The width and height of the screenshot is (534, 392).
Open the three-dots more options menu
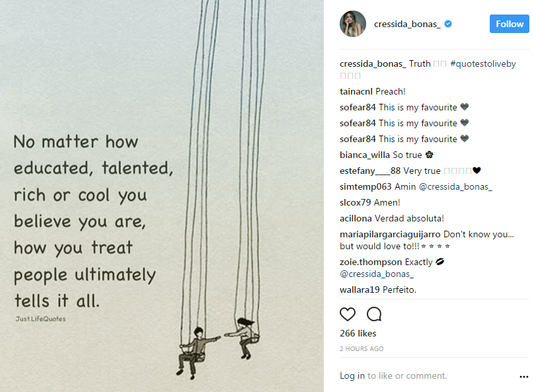click(x=524, y=376)
